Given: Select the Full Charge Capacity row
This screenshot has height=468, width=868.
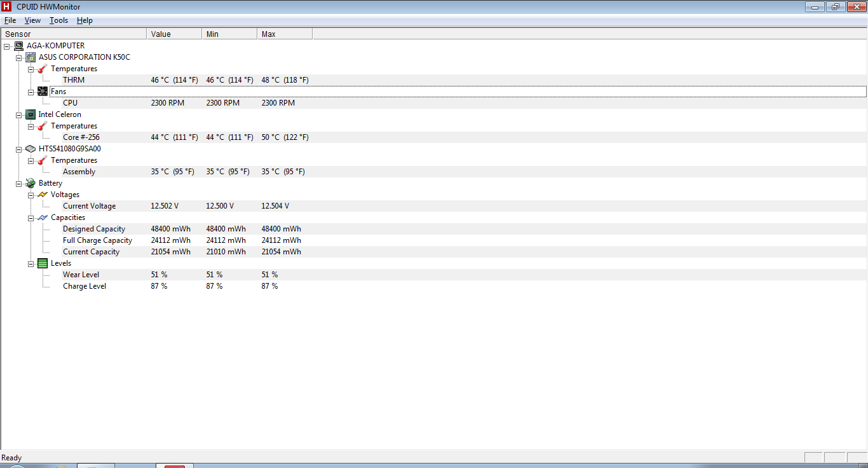Looking at the screenshot, I should tap(434, 240).
